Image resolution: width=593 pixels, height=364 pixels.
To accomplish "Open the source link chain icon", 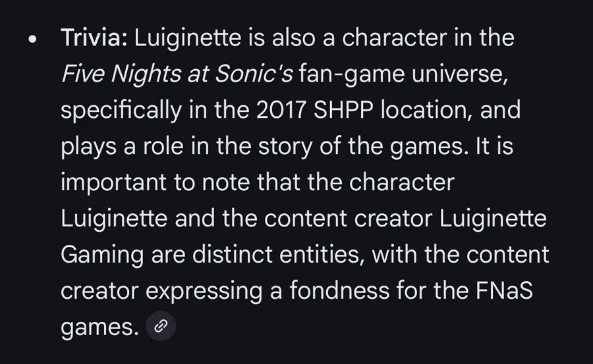I will click(x=161, y=326).
